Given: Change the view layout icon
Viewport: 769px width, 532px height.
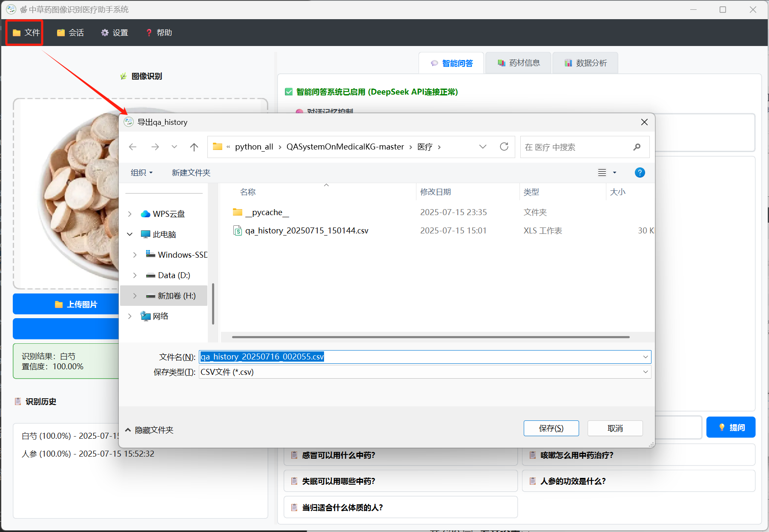Looking at the screenshot, I should (x=602, y=173).
